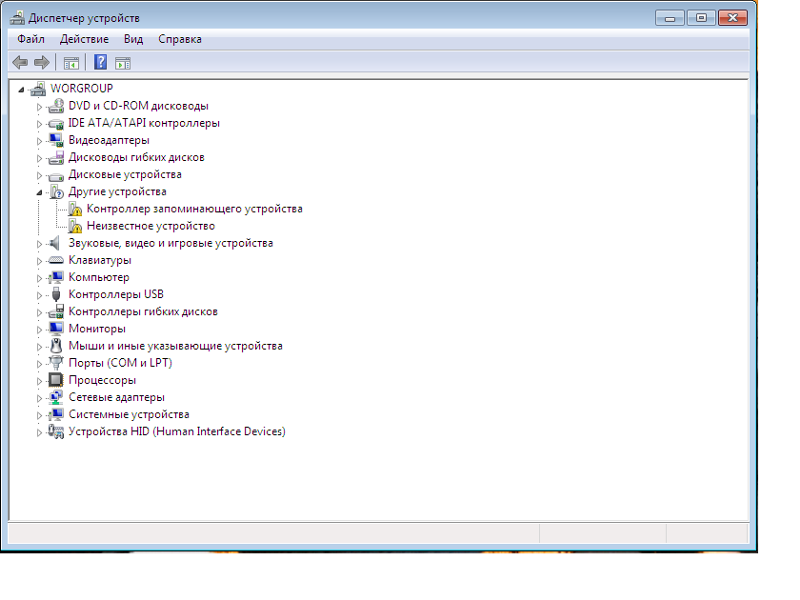The image size is (800, 600).
Task: Select the WORGROUP computer icon
Action: point(38,89)
